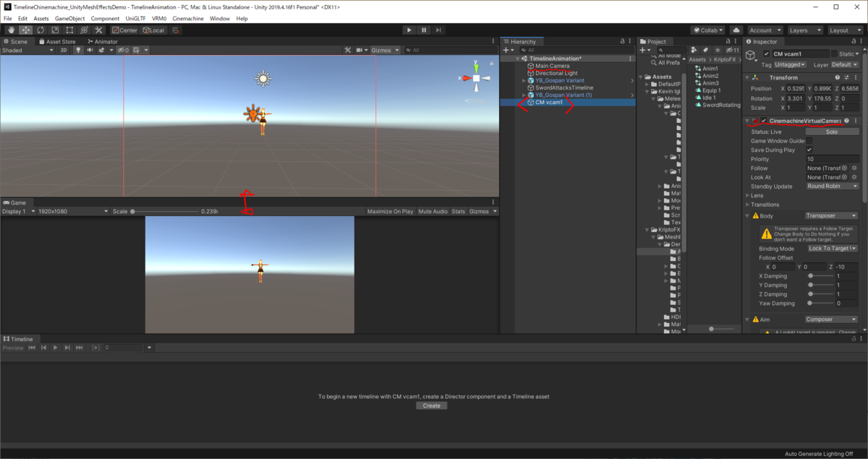The width and height of the screenshot is (868, 459).
Task: Select the Transform tool
Action: (84, 30)
